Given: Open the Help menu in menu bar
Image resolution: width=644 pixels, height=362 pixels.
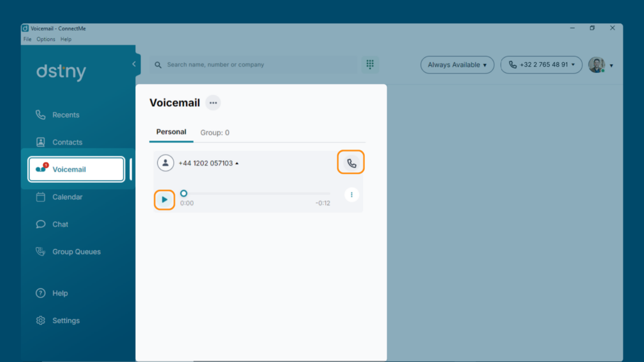Looking at the screenshot, I should 65,40.
